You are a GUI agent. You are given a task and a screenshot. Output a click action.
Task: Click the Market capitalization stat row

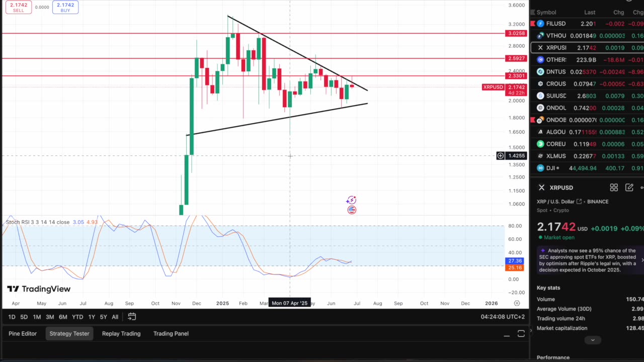click(x=590, y=328)
